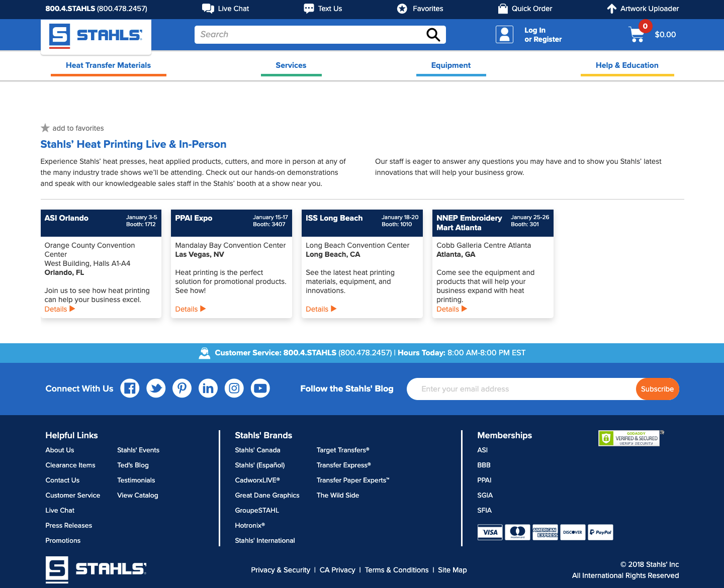Click the GoDaddy Verified & Secured badge
This screenshot has width=724, height=588.
[x=629, y=438]
